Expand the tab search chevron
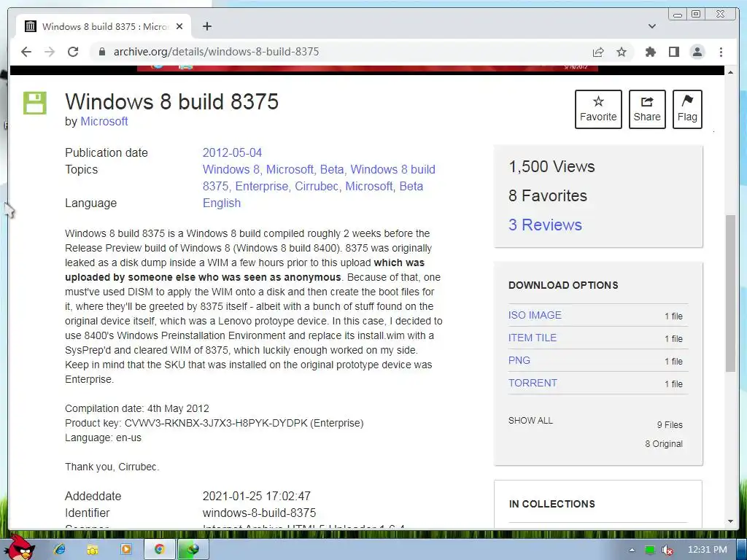The image size is (747, 560). tap(652, 26)
